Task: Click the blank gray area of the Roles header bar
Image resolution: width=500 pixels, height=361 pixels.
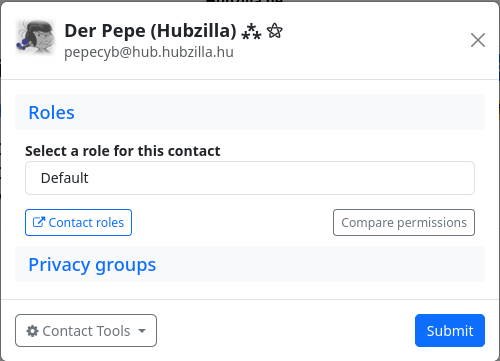Action: coord(280,112)
